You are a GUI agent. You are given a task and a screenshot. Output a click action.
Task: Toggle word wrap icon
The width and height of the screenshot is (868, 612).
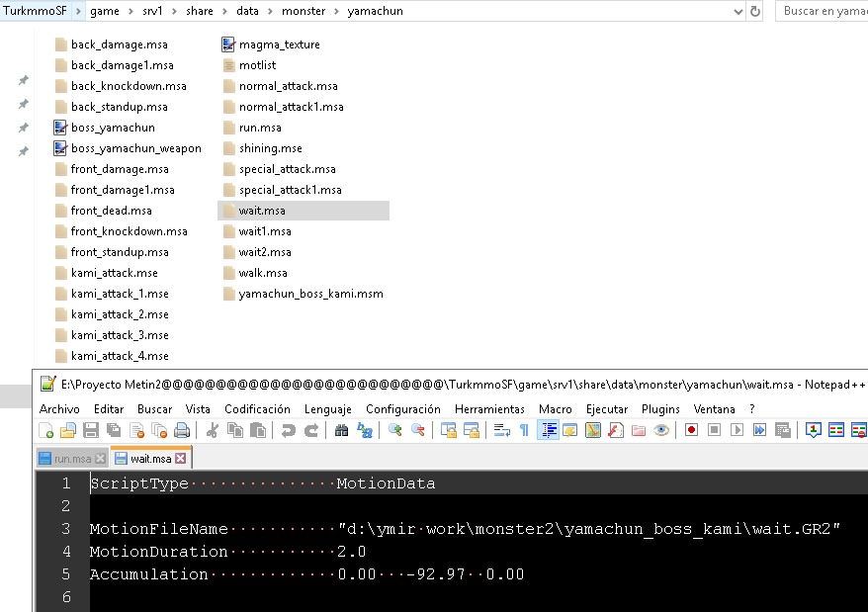(x=501, y=430)
